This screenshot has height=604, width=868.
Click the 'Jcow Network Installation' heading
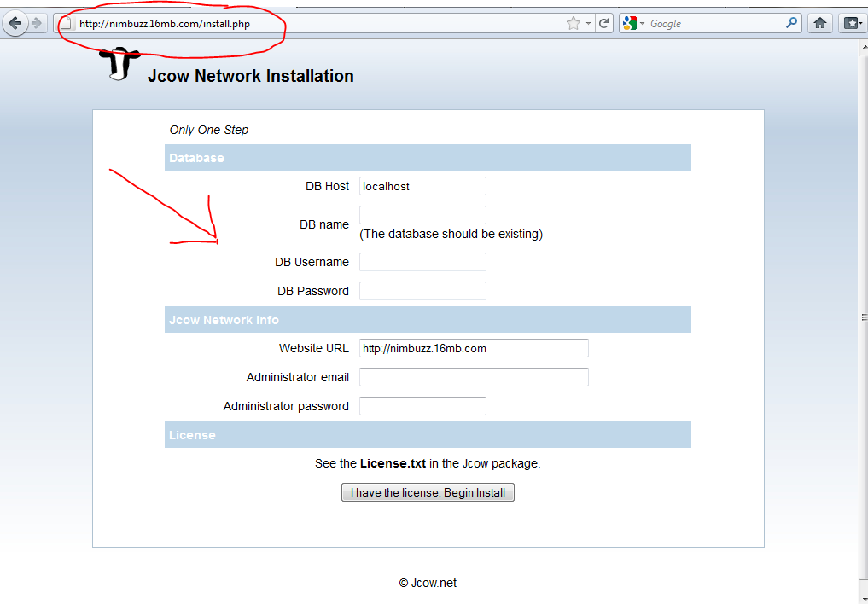250,76
